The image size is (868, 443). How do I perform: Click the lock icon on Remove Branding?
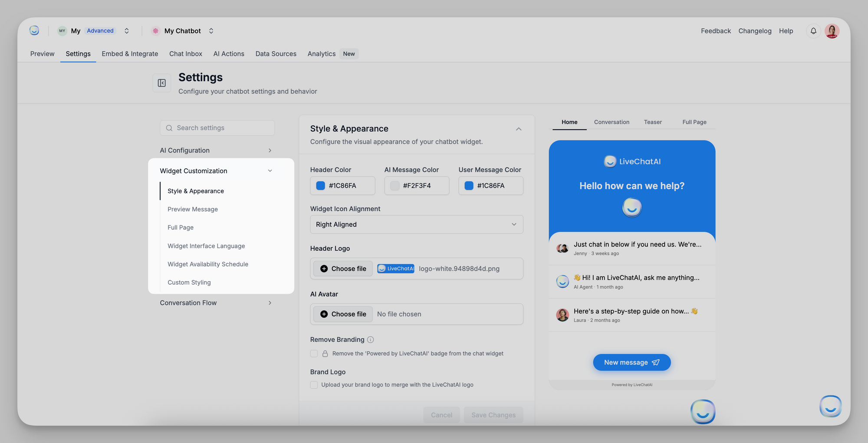[325, 354]
